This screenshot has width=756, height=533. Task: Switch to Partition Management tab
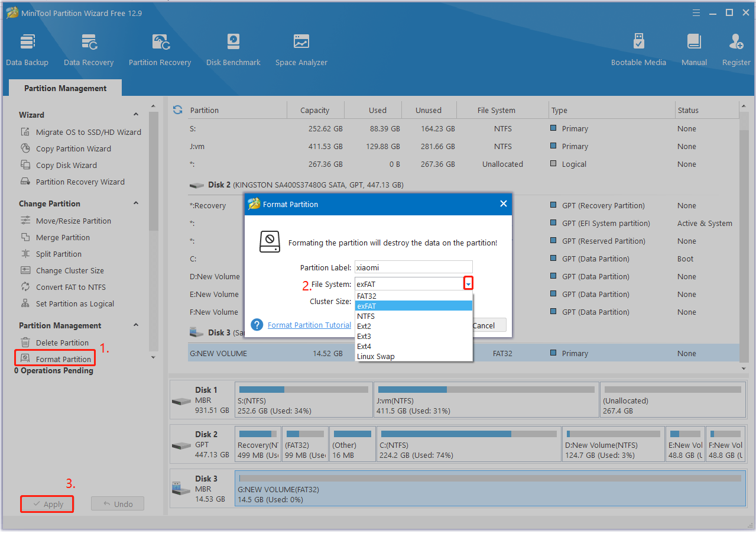click(x=66, y=88)
